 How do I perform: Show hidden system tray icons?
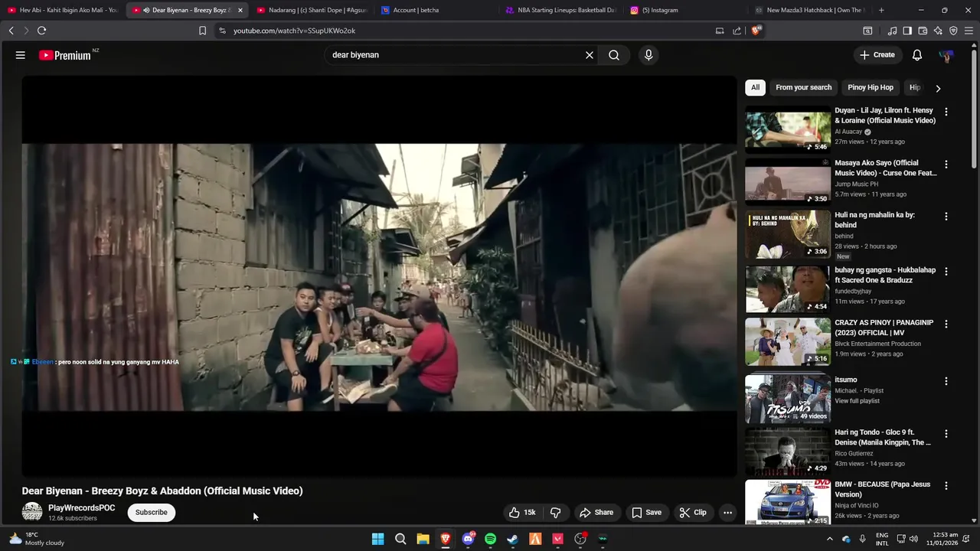[829, 539]
